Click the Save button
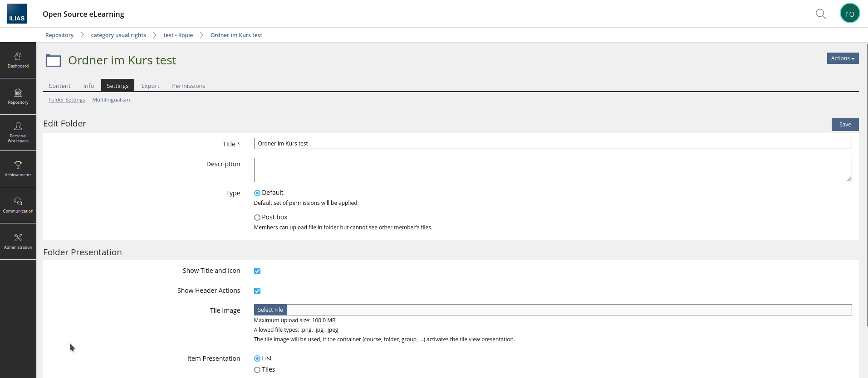 [844, 125]
